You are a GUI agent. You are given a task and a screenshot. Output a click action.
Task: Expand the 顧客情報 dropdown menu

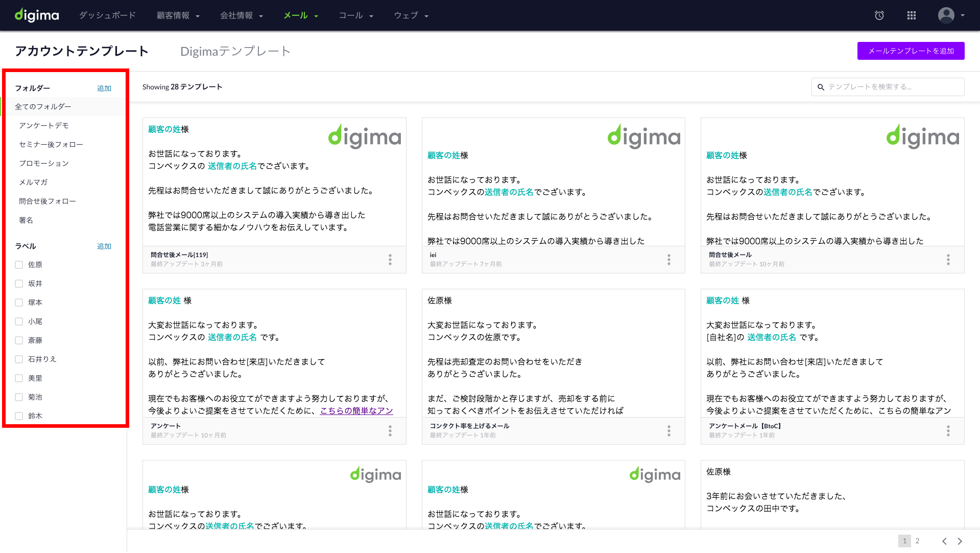178,15
